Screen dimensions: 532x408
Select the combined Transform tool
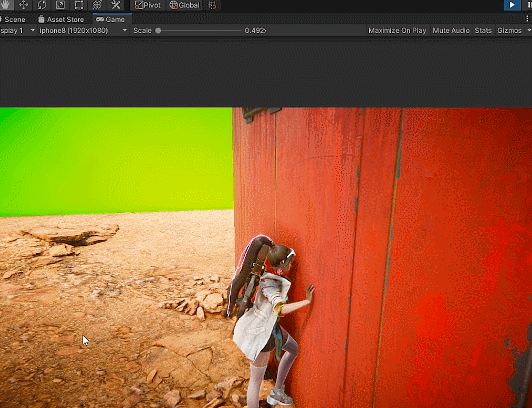(97, 5)
